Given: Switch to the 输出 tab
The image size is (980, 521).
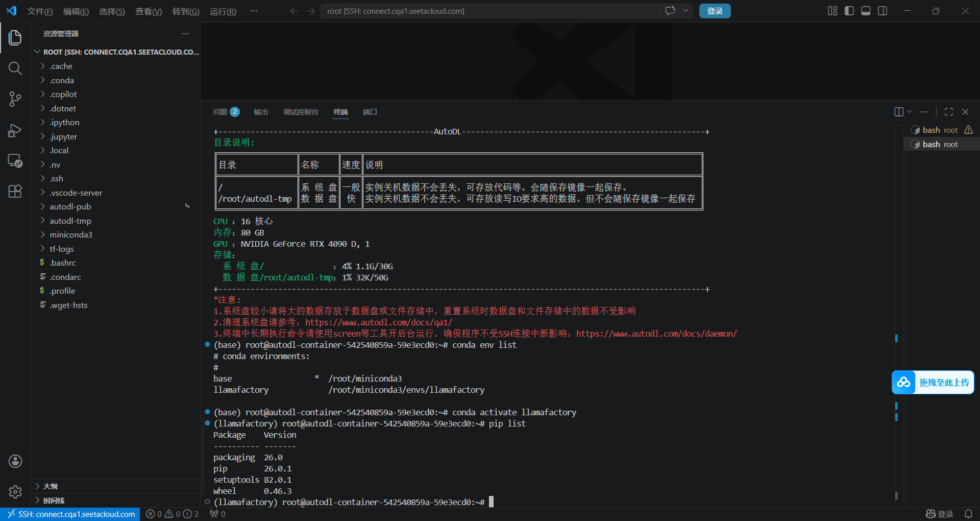Looking at the screenshot, I should pyautogui.click(x=261, y=112).
